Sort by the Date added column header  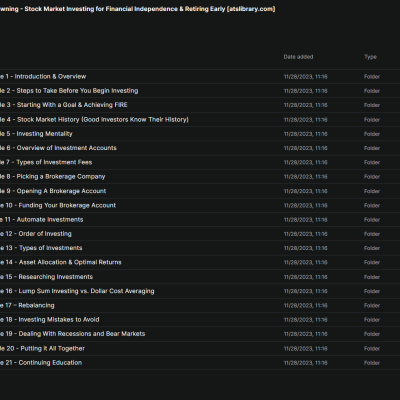pos(298,57)
